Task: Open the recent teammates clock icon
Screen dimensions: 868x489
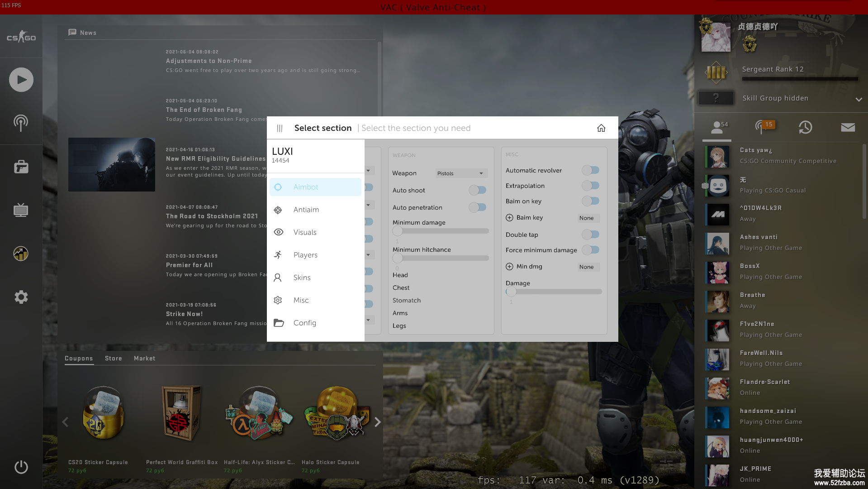Action: 805,127
